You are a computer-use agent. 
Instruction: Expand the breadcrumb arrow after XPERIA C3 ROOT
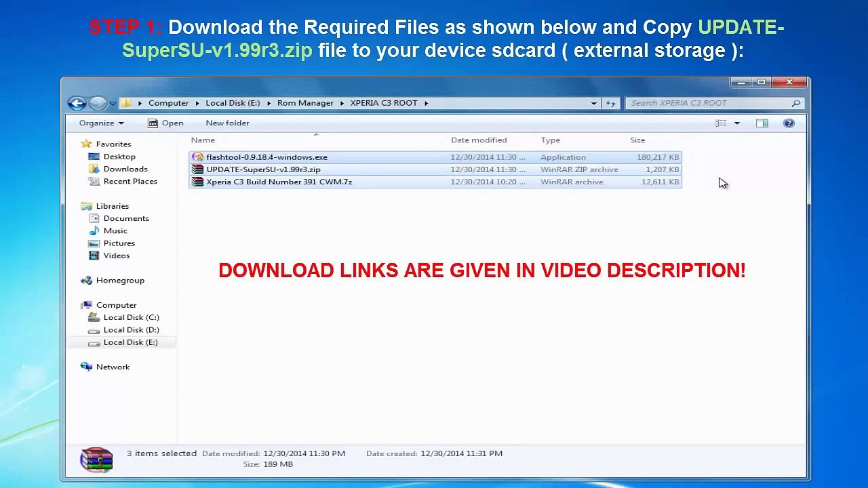click(427, 103)
